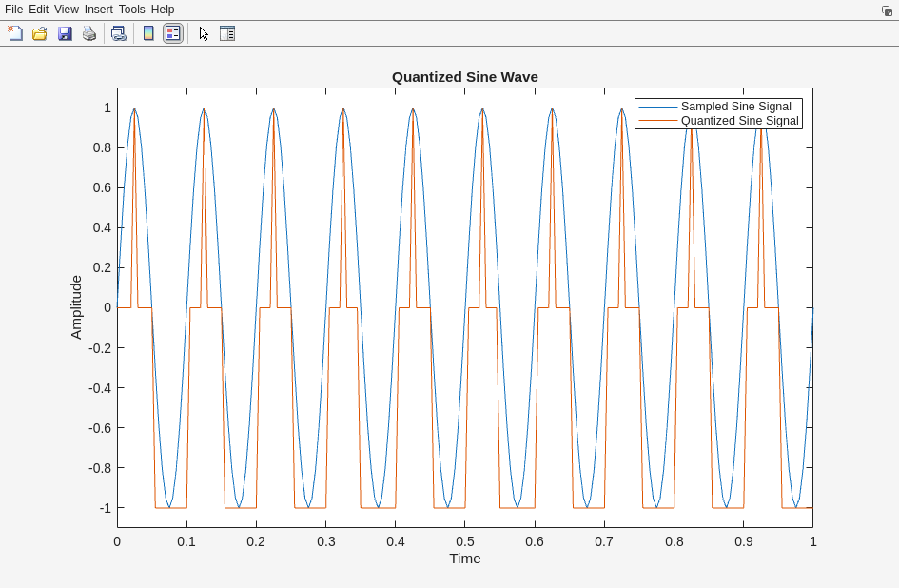Click the dock figure icon at top right
Image resolution: width=899 pixels, height=588 pixels.
pyautogui.click(x=887, y=10)
